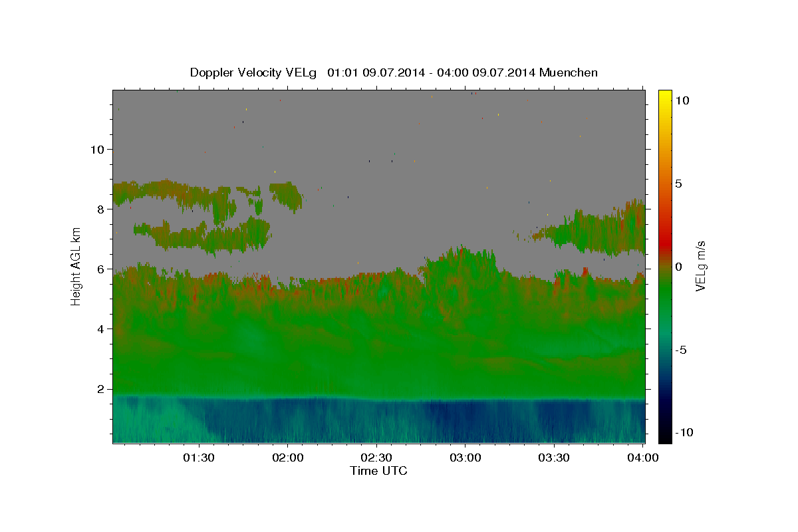The height and width of the screenshot is (532, 798).
Task: Click the 'Muenchen' location in the title
Action: [x=569, y=72]
